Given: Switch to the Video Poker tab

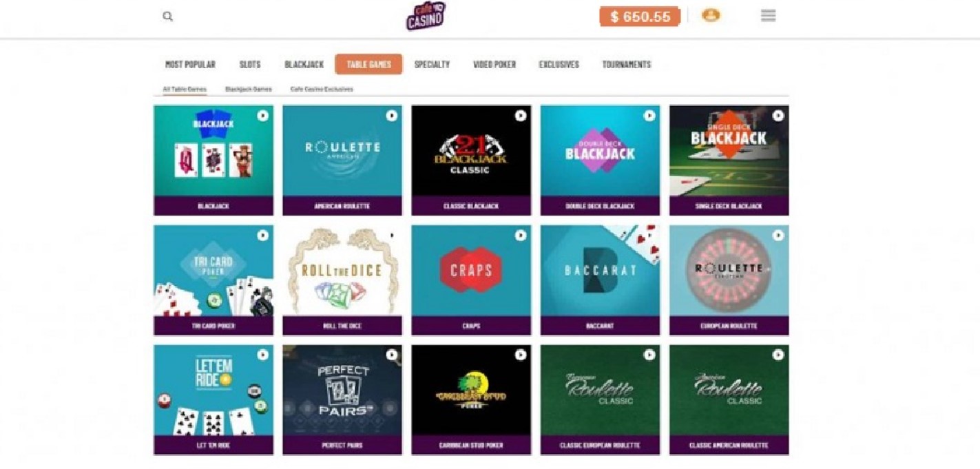Looking at the screenshot, I should pos(494,64).
